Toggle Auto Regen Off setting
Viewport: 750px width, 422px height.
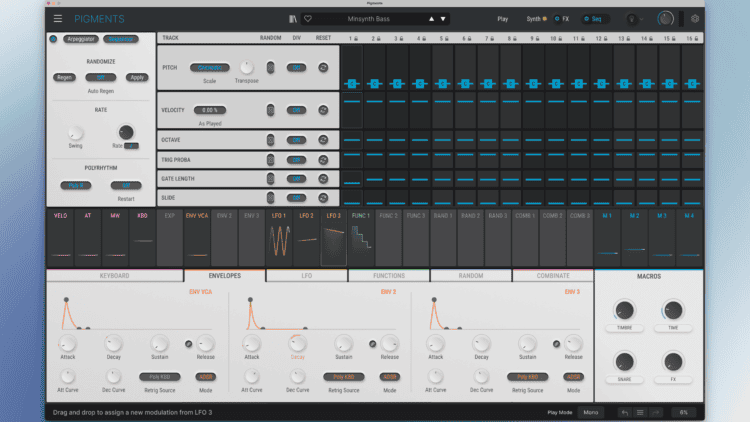[x=100, y=77]
